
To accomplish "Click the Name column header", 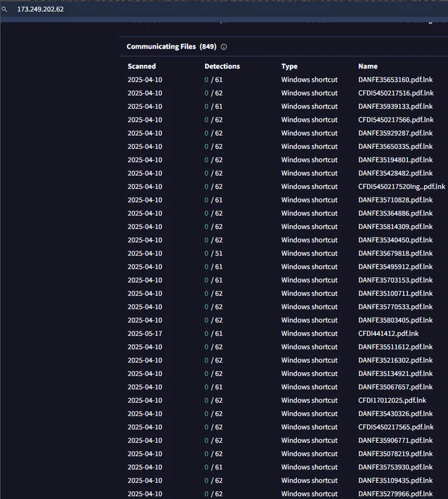I will 367,66.
